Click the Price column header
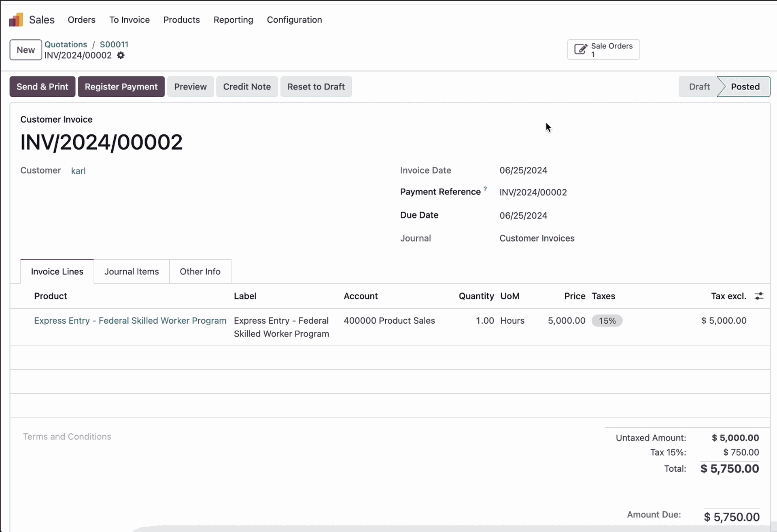Image resolution: width=777 pixels, height=532 pixels. 575,296
